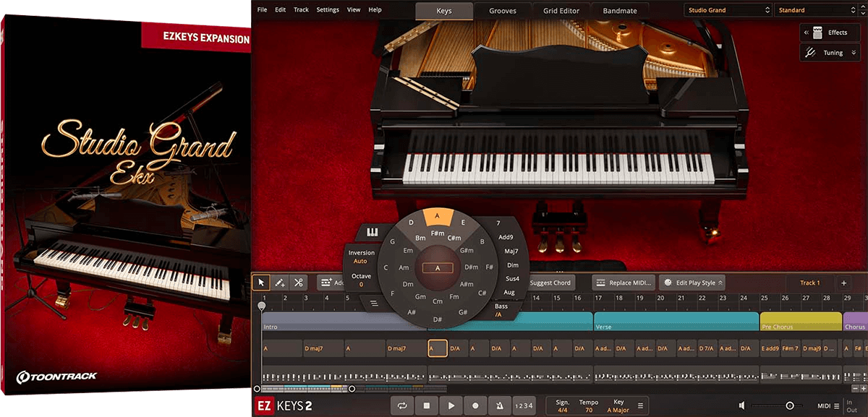
Task: Open song settings menu next to Key
Action: tap(639, 405)
